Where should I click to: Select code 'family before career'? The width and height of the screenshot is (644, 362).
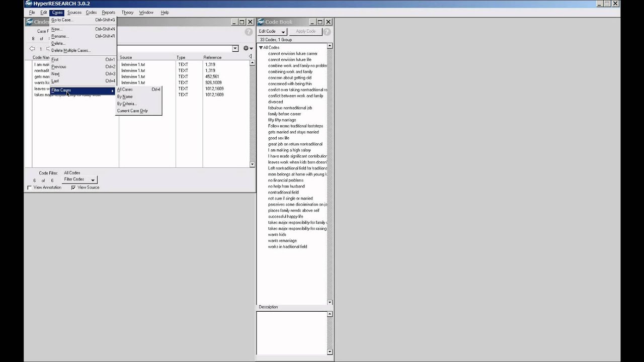tap(284, 114)
